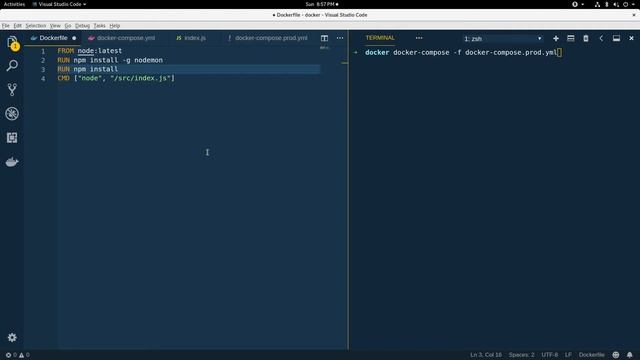640x360 pixels.
Task: Open the Selection menu
Action: click(36, 26)
